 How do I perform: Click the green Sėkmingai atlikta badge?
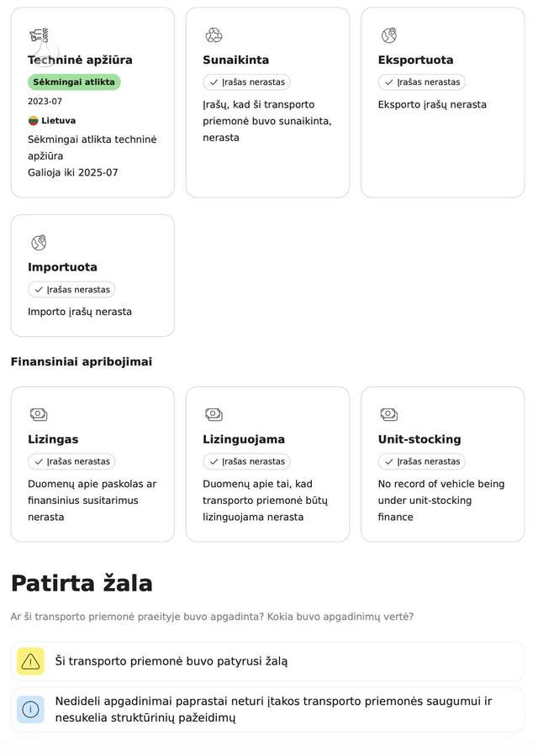point(74,82)
